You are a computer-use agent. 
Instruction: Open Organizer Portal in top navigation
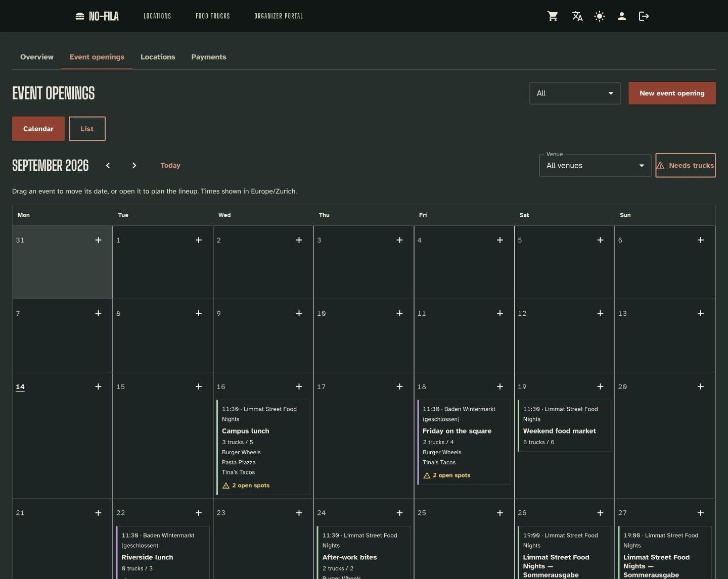pos(279,16)
